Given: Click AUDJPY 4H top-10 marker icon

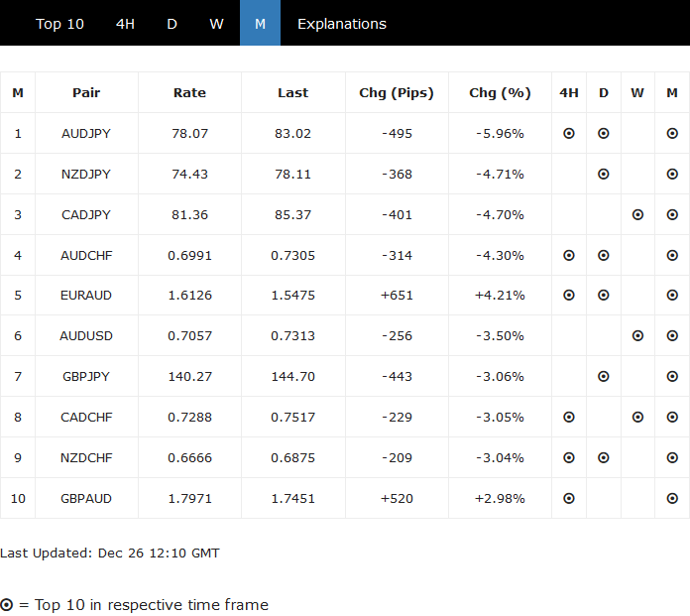Looking at the screenshot, I should [569, 133].
